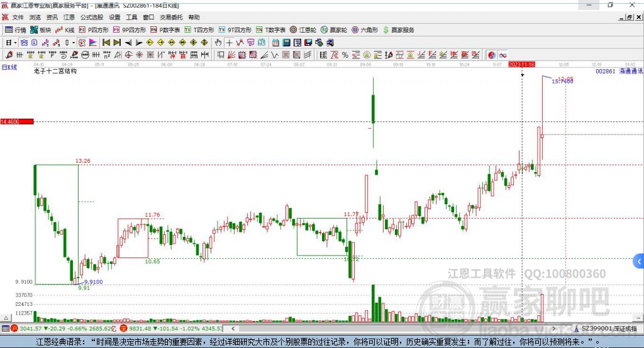
Task: Open the 板块 sector view
Action: point(40,30)
